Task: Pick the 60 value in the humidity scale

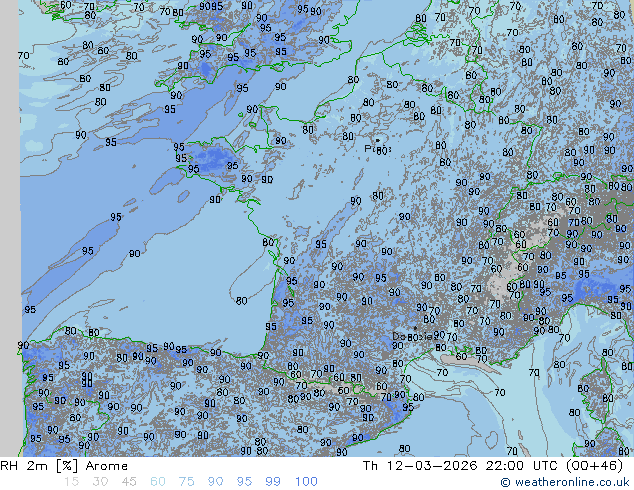Action: pos(158,482)
